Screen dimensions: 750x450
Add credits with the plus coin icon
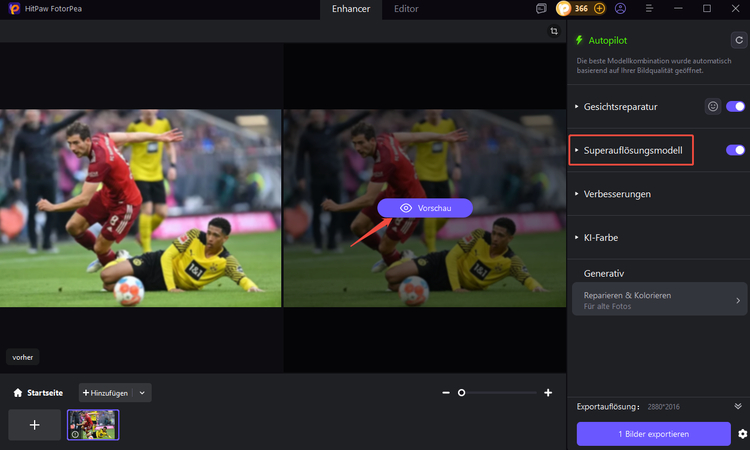click(599, 9)
